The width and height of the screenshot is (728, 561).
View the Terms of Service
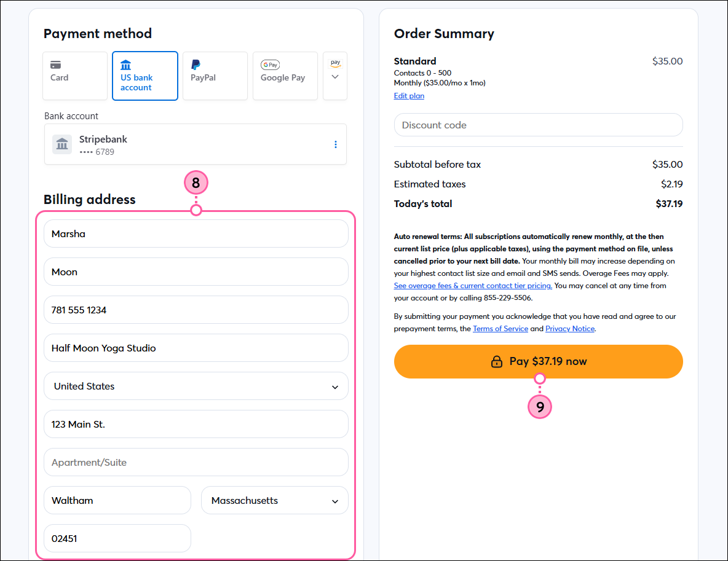tap(500, 328)
